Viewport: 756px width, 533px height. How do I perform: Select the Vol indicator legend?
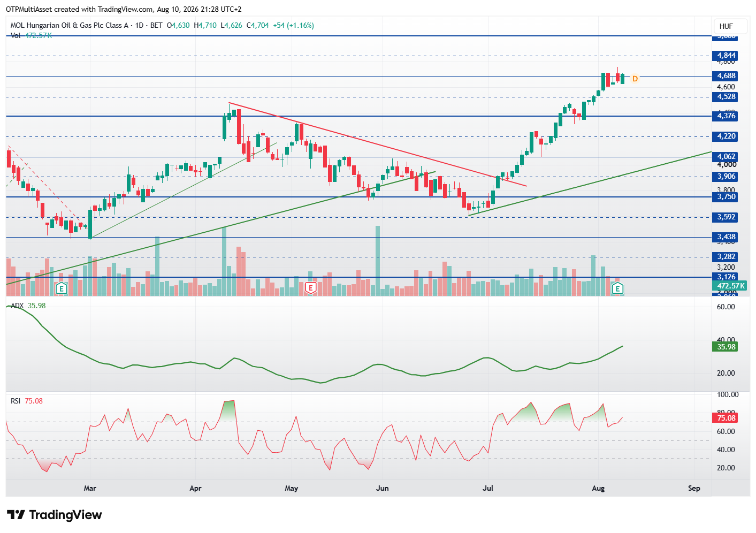pyautogui.click(x=16, y=35)
